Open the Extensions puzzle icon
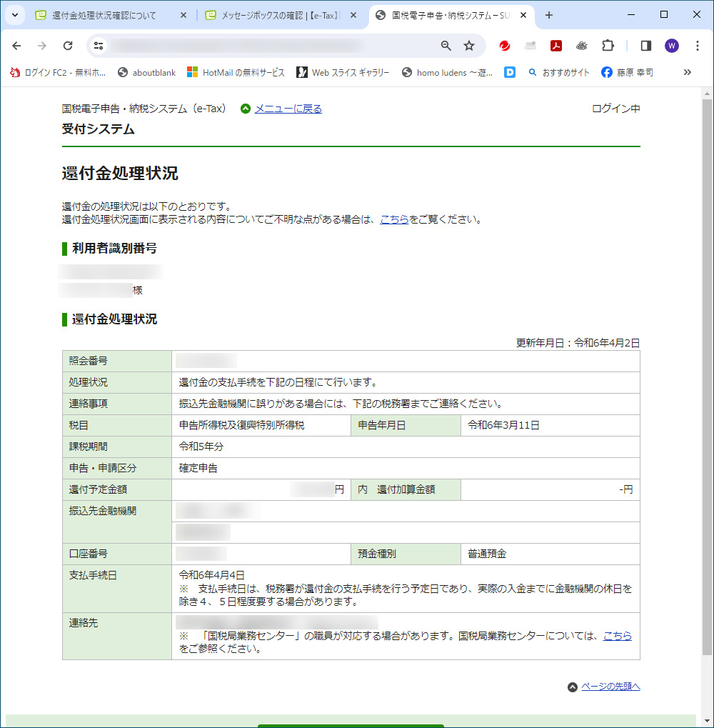Viewport: 714px width, 728px height. (608, 46)
